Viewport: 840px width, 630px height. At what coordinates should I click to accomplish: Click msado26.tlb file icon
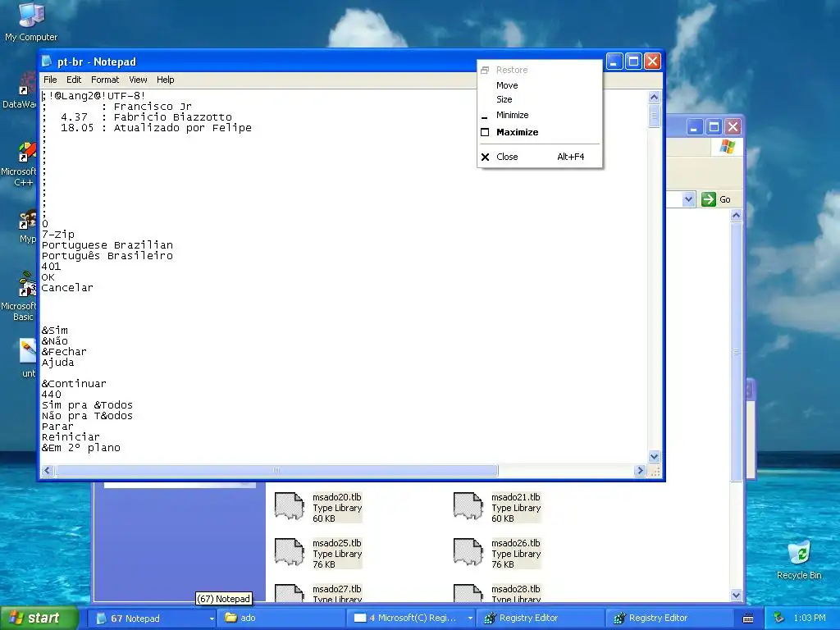(x=468, y=552)
